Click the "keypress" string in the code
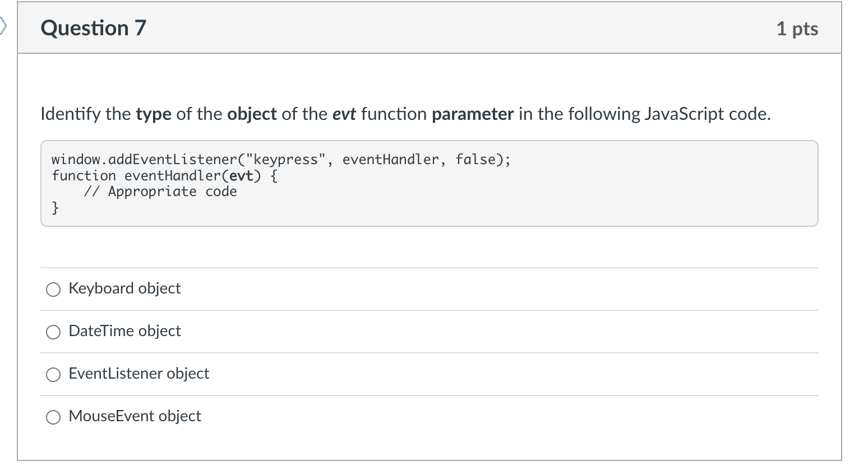868x475 pixels. tap(286, 160)
